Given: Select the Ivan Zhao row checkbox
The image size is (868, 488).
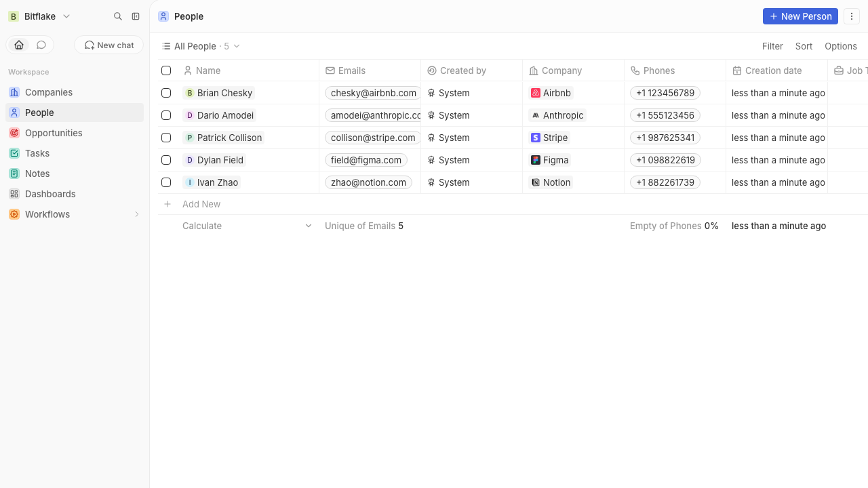Looking at the screenshot, I should tap(166, 182).
